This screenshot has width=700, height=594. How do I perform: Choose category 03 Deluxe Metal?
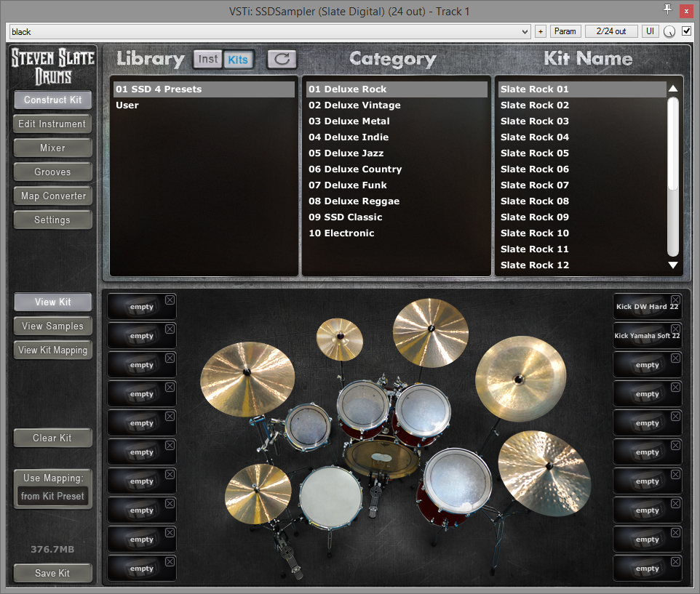(x=397, y=121)
